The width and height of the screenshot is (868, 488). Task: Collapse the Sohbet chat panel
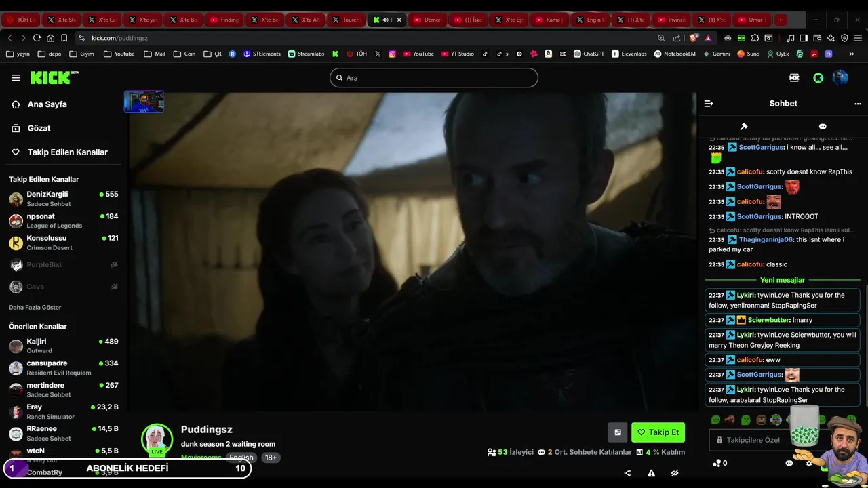[x=709, y=104]
